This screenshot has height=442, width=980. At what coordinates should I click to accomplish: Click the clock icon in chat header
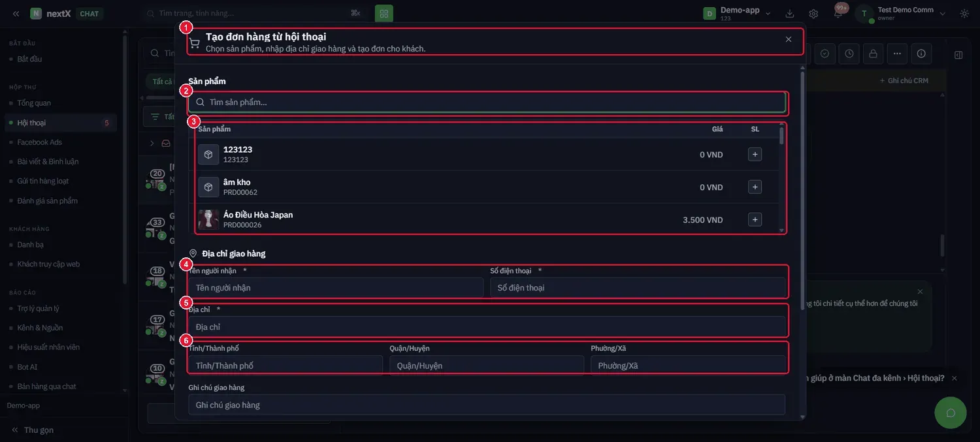click(849, 54)
